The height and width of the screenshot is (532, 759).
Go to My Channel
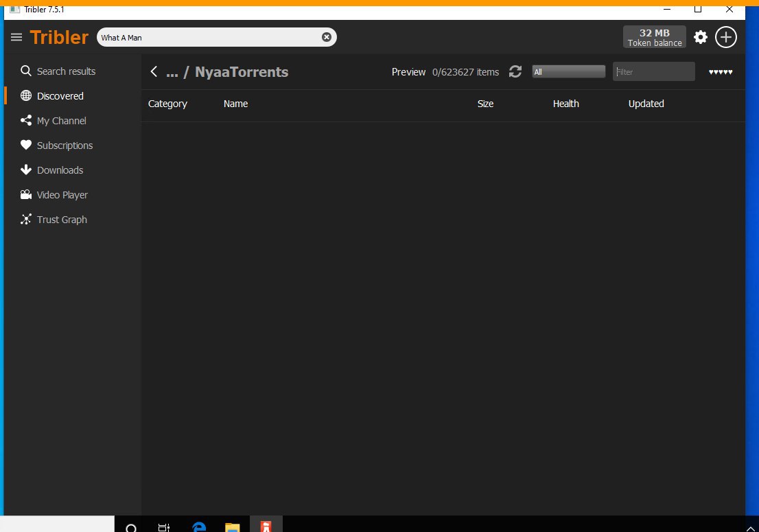(x=62, y=121)
